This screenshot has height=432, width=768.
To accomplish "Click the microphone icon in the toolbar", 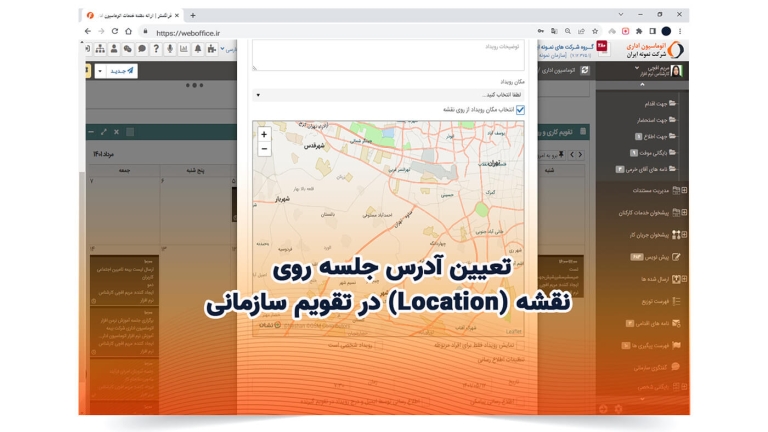I will 169,48.
